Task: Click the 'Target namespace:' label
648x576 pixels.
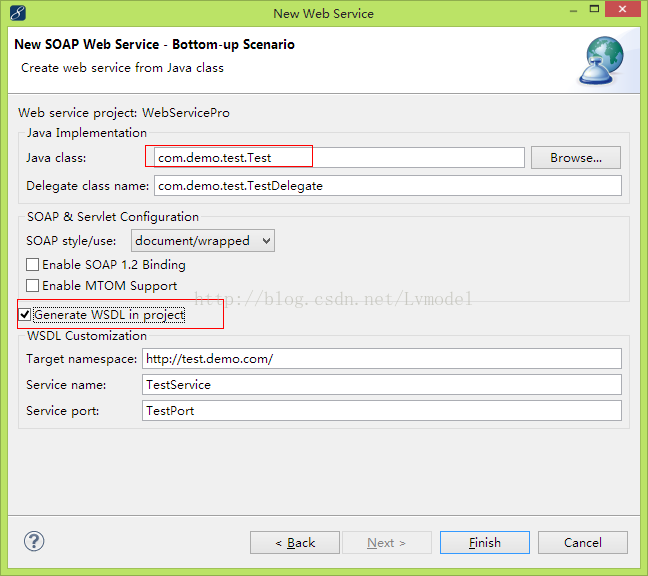Action: coord(81,359)
